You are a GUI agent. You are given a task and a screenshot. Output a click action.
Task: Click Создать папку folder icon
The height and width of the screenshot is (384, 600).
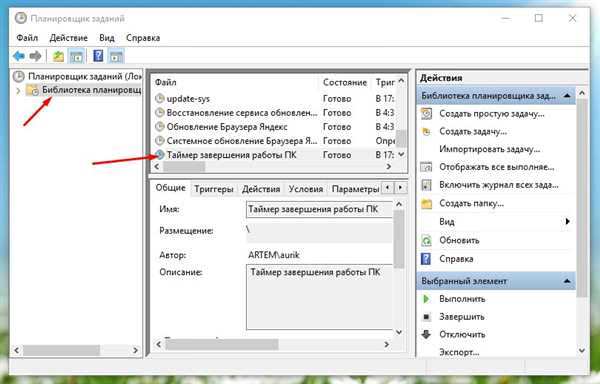426,203
